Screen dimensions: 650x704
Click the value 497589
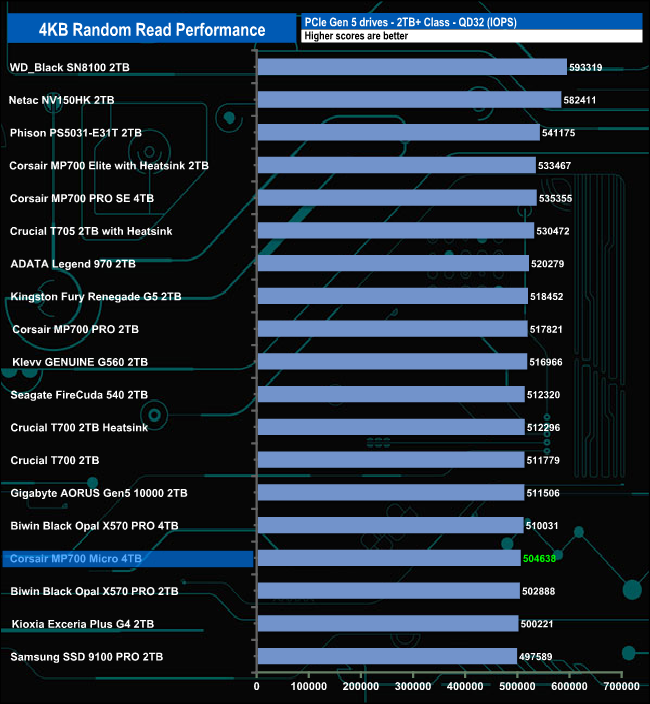[536, 657]
